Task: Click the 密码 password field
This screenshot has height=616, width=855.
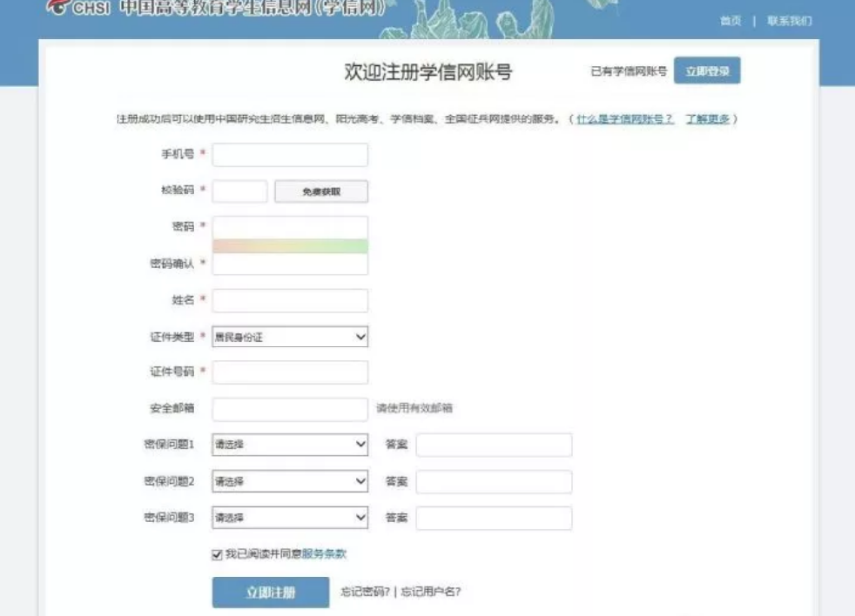Action: 290,227
